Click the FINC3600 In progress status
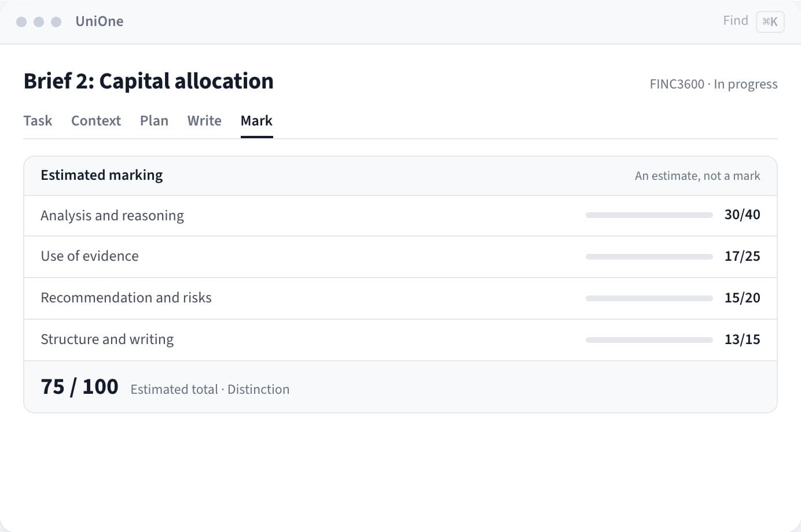 pos(714,84)
